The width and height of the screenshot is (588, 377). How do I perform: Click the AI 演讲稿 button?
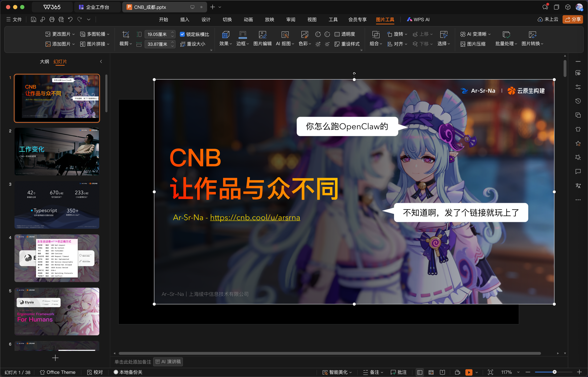(x=168, y=362)
